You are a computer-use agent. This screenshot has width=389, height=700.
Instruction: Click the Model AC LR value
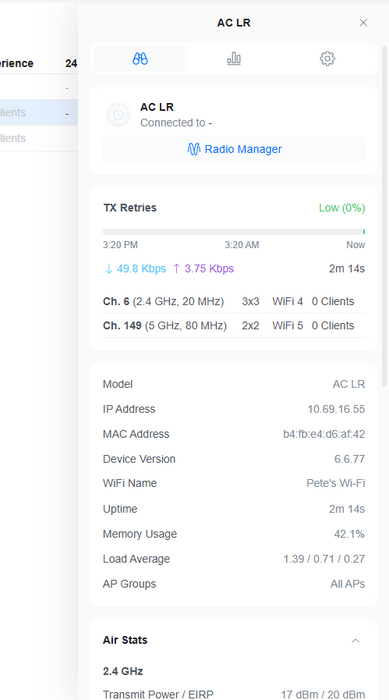click(349, 384)
